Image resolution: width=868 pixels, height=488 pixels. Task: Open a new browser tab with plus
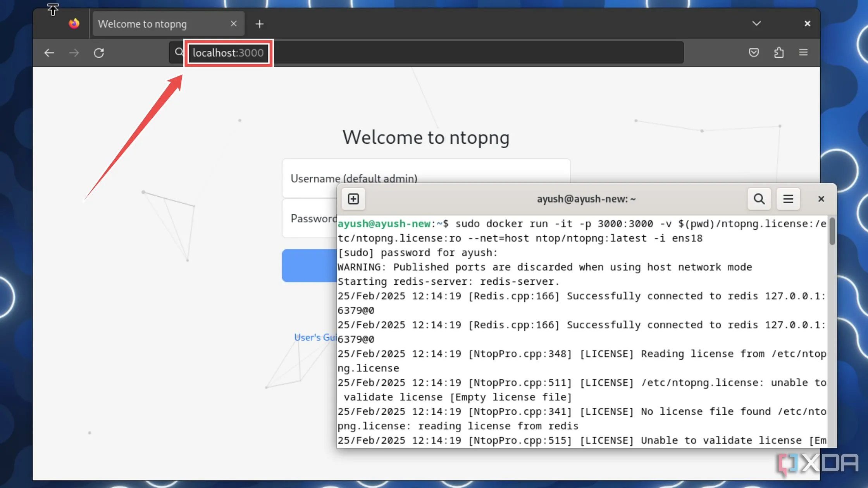coord(259,24)
